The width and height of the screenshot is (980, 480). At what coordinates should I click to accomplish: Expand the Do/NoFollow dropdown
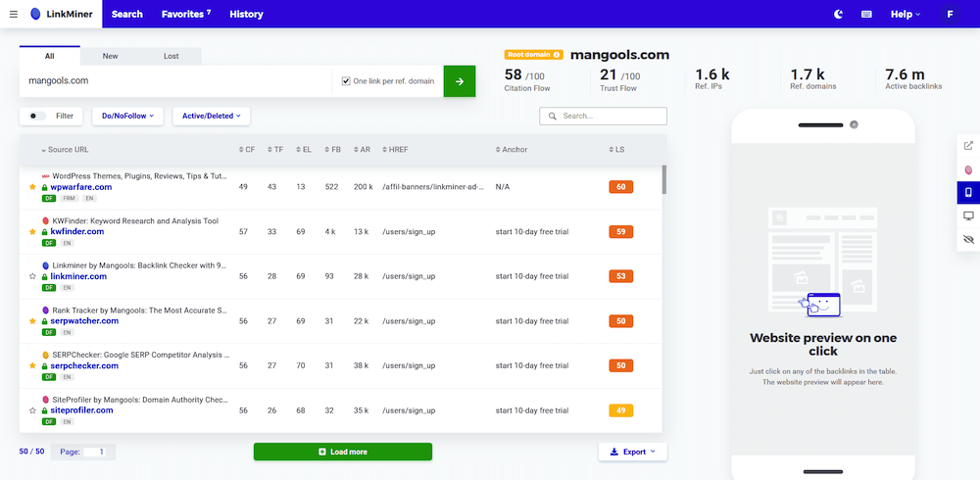tap(127, 116)
